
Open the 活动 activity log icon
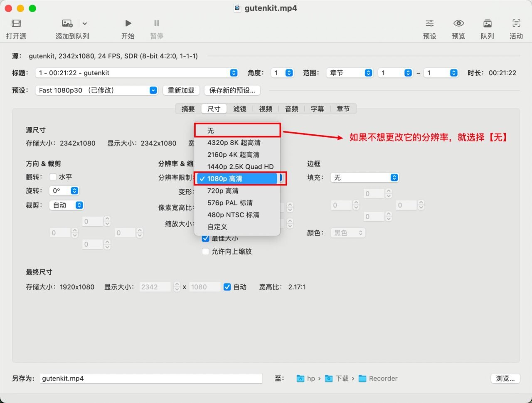tap(516, 23)
